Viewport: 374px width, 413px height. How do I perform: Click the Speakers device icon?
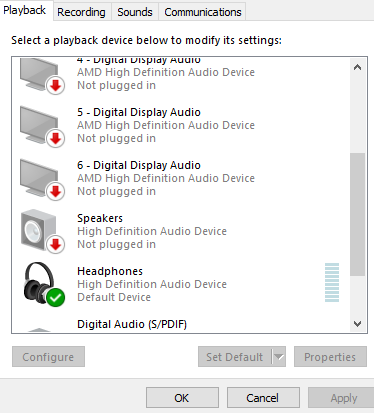coord(42,231)
